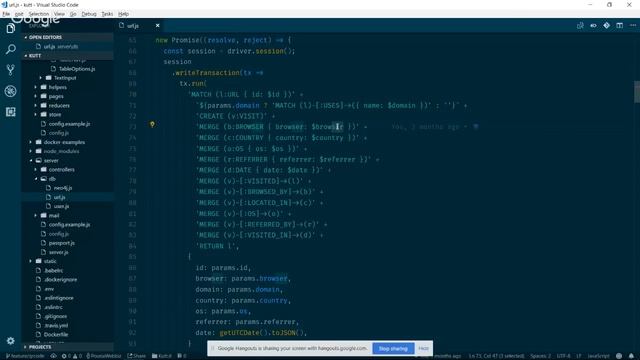Viewport: 640px width, 360px height.
Task: Click the feedback smiley in status bar
Action: pyautogui.click(x=619, y=356)
